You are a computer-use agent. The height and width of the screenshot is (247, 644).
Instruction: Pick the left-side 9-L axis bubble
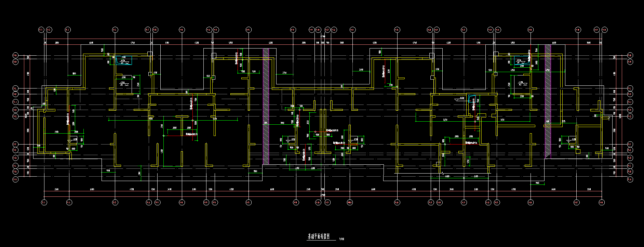15,88
